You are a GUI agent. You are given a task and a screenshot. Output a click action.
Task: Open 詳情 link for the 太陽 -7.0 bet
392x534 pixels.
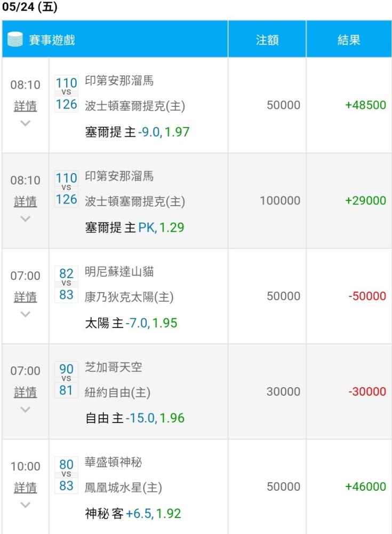click(x=26, y=296)
